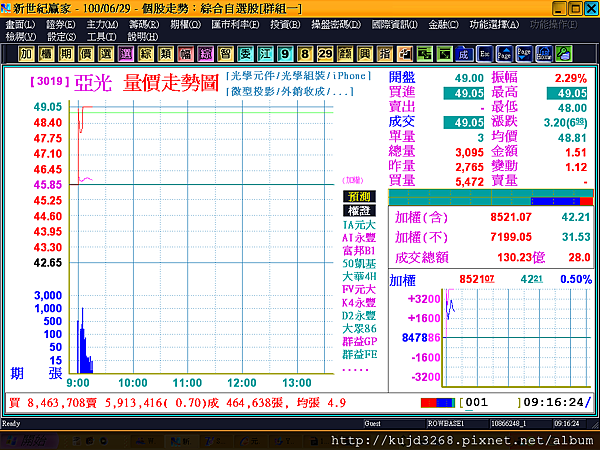Click the 興 toolbar icon
Screen dimensions: 600x450
(364, 54)
